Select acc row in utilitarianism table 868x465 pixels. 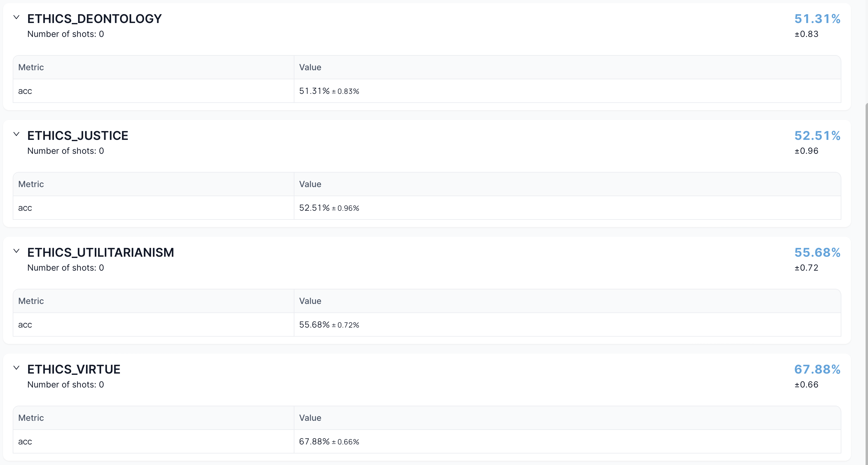click(x=25, y=325)
